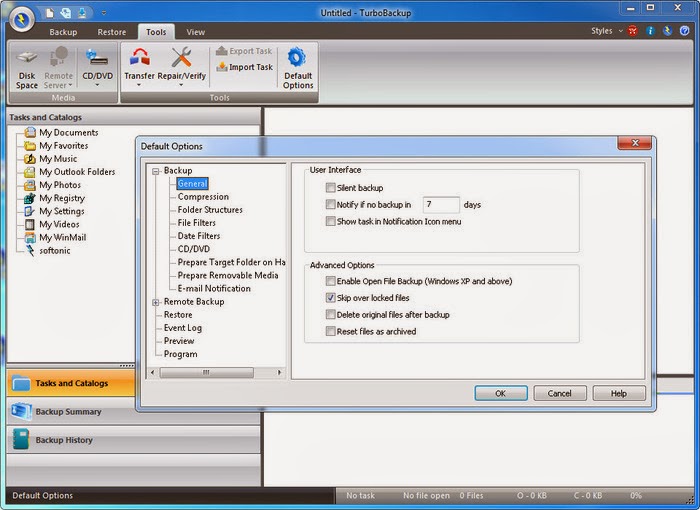The height and width of the screenshot is (510, 700).
Task: Click the options tree scroll right arrow
Action: click(x=279, y=372)
